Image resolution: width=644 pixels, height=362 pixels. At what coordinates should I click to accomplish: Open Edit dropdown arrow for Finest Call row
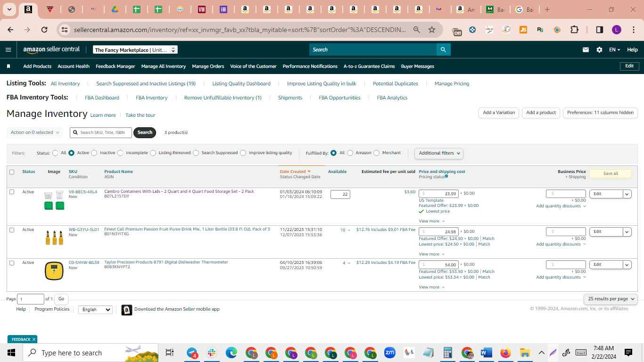[627, 231]
